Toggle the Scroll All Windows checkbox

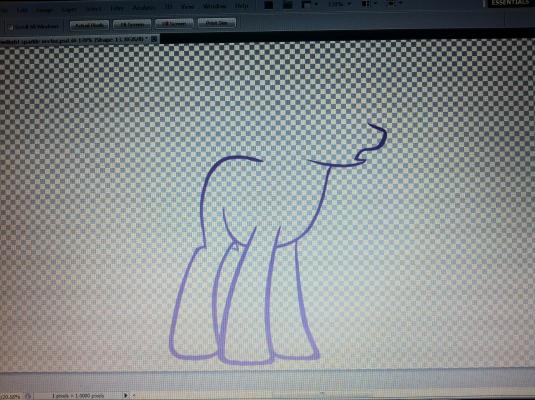pyautogui.click(x=11, y=27)
